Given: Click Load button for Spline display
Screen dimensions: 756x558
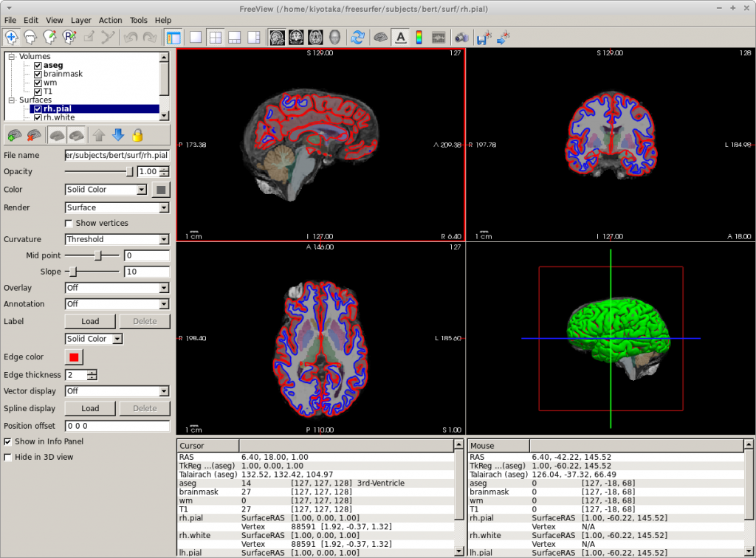Looking at the screenshot, I should (x=90, y=408).
